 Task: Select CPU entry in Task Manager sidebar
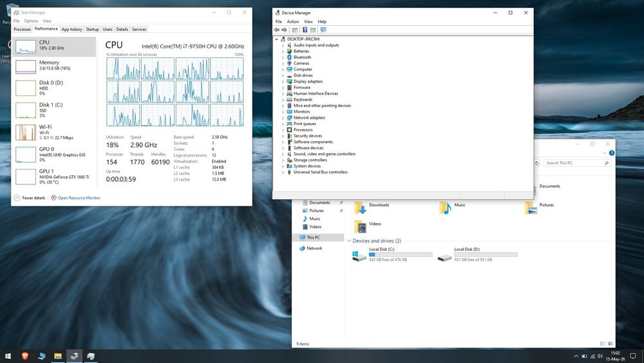54,46
